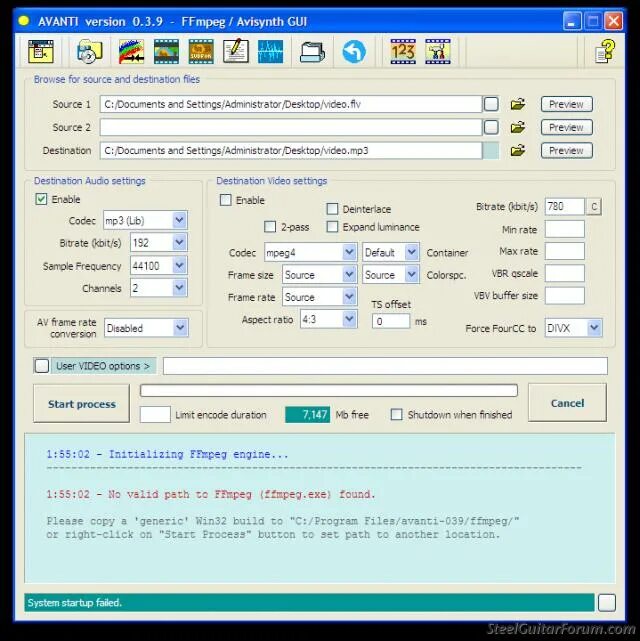The width and height of the screenshot is (640, 641).
Task: Click the Source 1 path field
Action: click(x=291, y=104)
